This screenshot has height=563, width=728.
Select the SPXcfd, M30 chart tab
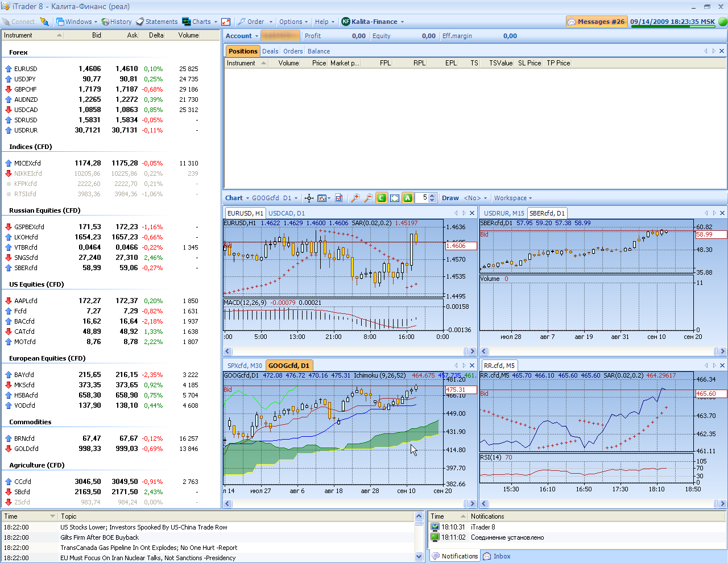(245, 366)
